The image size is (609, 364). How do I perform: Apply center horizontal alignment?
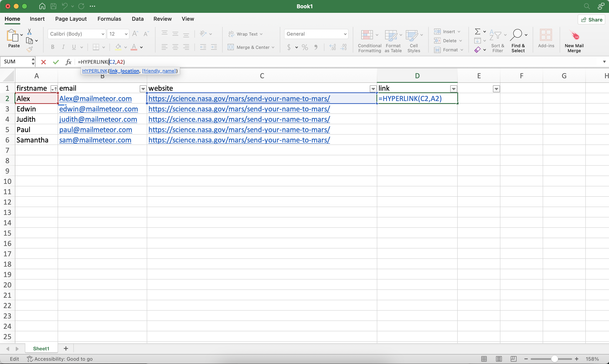point(175,47)
